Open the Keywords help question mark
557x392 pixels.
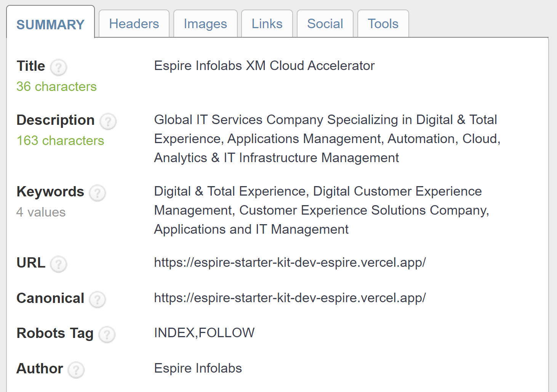click(97, 193)
